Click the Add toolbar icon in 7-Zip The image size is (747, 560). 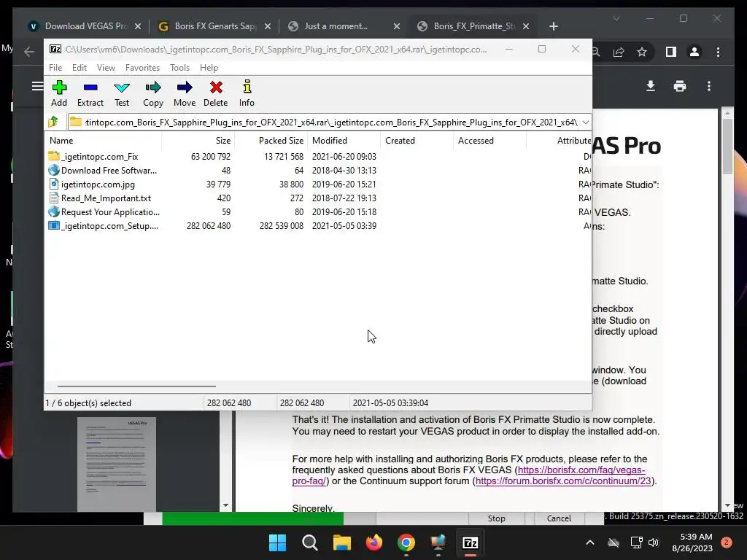click(59, 93)
